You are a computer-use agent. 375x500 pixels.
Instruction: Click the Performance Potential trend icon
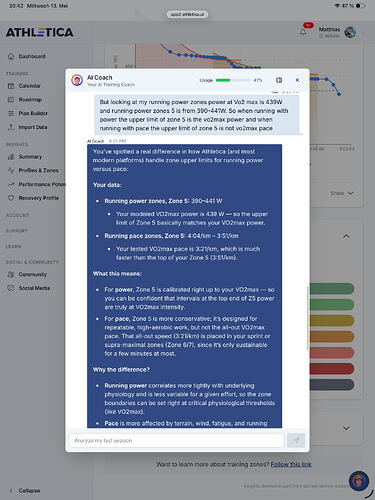(11, 184)
